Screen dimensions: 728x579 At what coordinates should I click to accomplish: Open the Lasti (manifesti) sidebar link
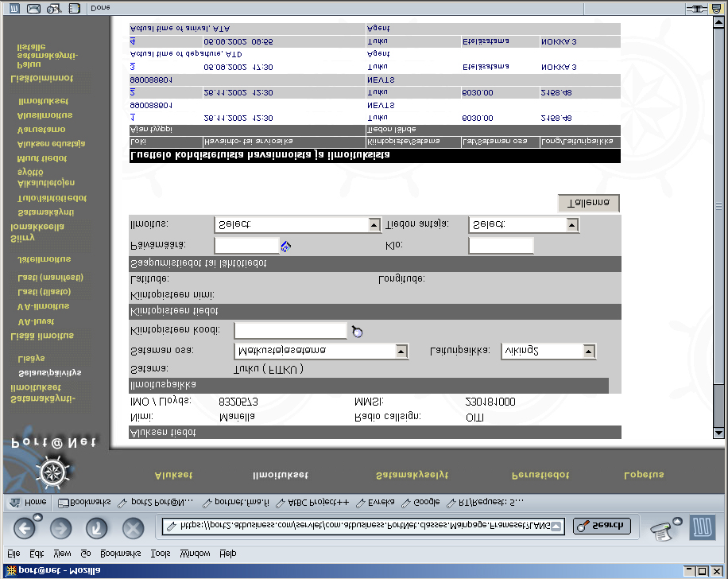(50, 278)
